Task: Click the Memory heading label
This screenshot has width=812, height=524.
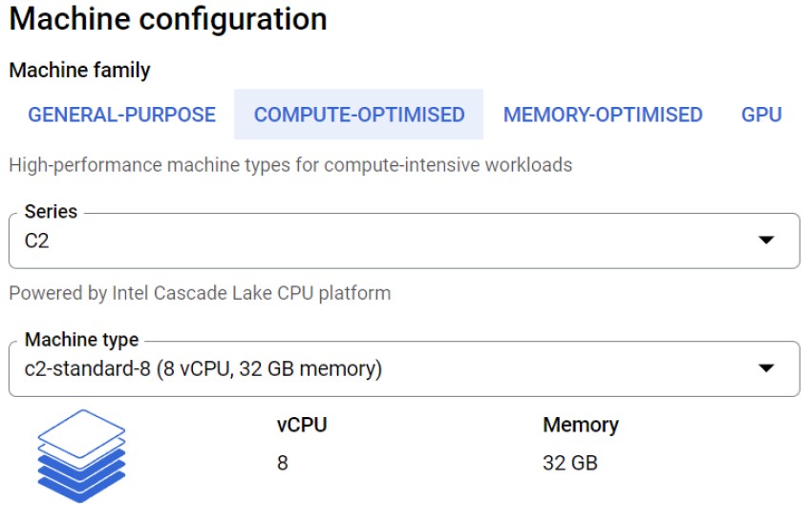Action: tap(581, 426)
